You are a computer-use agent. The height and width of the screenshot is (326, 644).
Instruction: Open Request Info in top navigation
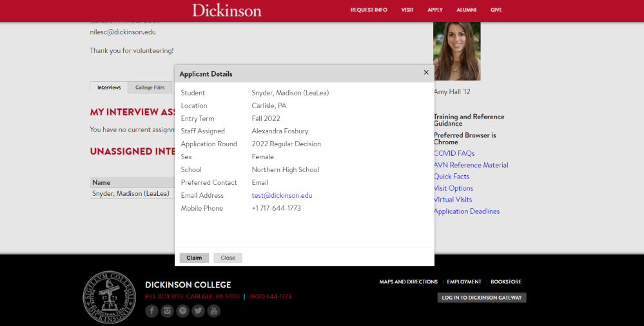point(369,10)
